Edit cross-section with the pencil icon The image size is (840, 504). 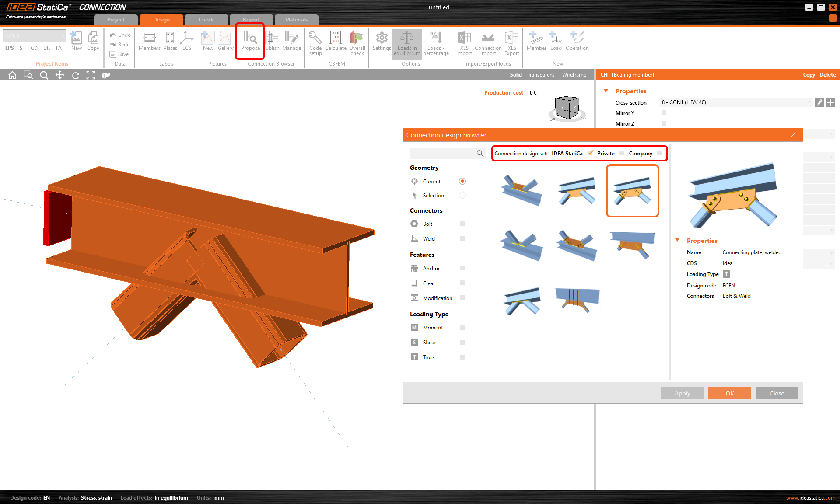[819, 102]
